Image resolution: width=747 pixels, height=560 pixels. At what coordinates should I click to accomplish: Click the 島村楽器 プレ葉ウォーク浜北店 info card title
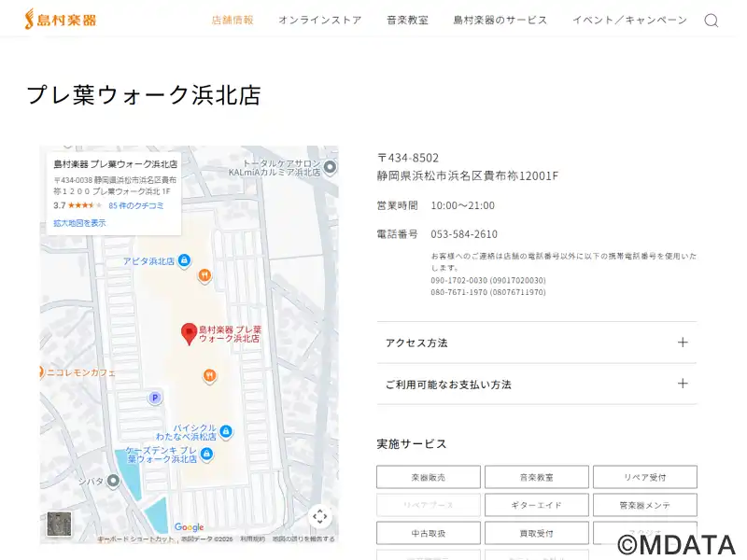point(115,164)
